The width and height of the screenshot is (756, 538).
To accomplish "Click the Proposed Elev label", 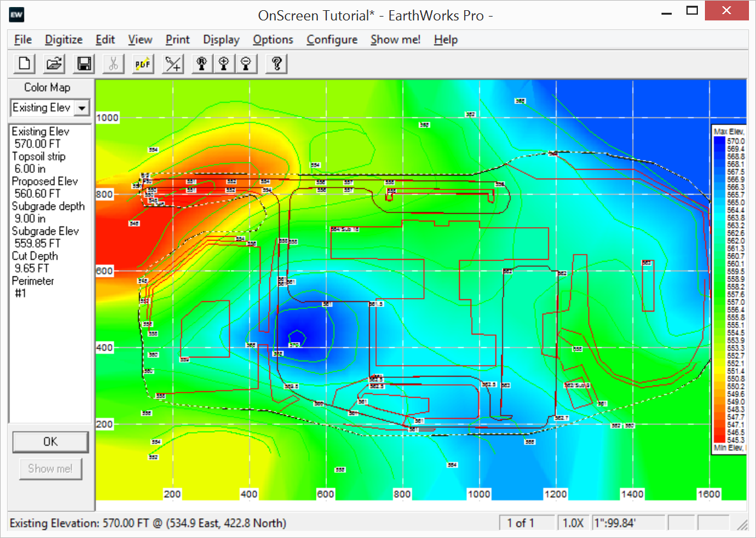I will tap(45, 181).
